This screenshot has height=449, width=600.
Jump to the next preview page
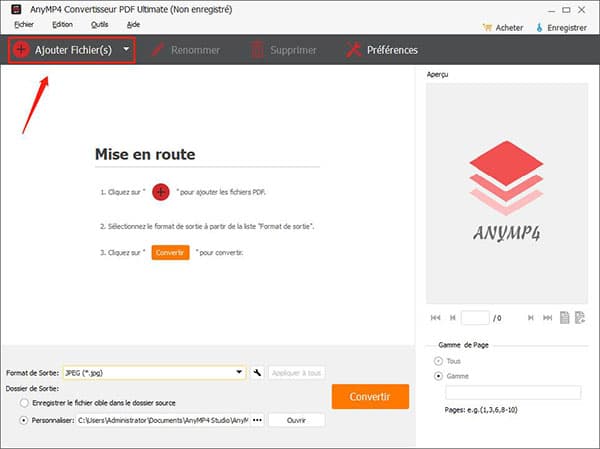click(x=528, y=318)
